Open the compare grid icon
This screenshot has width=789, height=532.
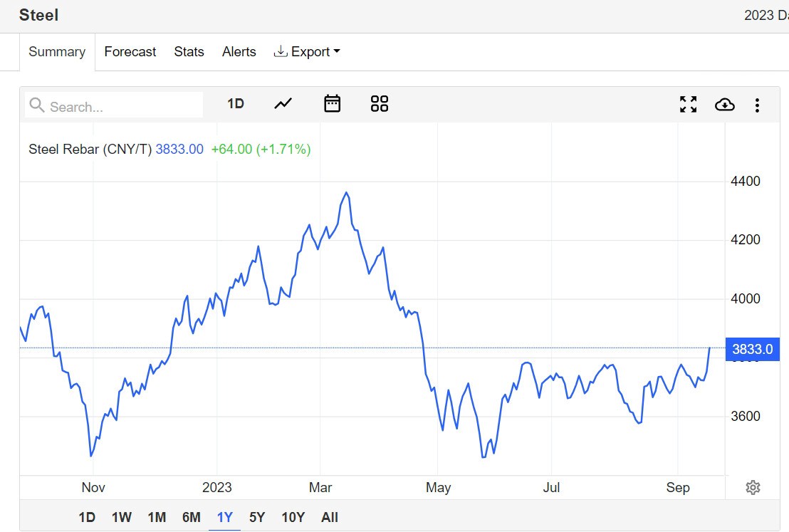pyautogui.click(x=380, y=104)
